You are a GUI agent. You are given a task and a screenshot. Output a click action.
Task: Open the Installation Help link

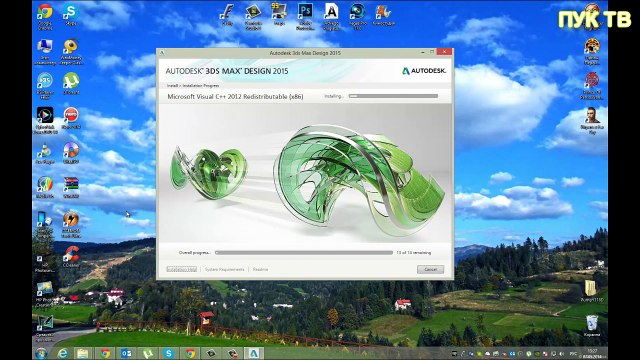[x=182, y=269]
